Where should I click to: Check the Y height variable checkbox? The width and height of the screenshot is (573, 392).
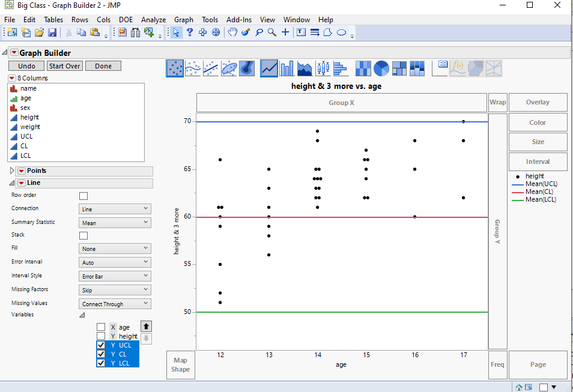pos(101,336)
